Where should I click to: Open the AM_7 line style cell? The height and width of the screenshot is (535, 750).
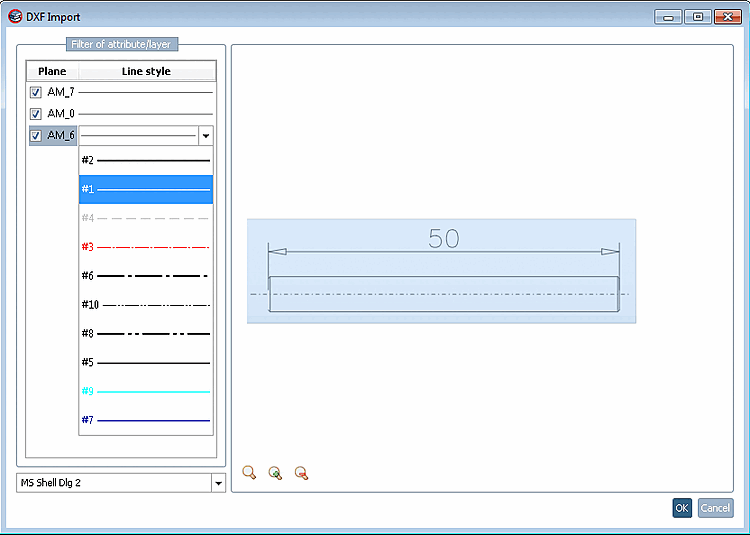[145, 92]
